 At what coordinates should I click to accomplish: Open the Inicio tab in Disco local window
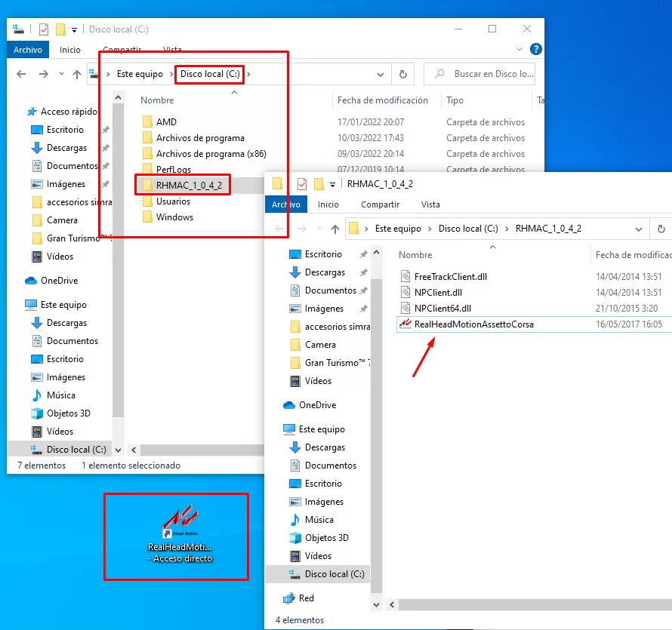click(x=70, y=50)
